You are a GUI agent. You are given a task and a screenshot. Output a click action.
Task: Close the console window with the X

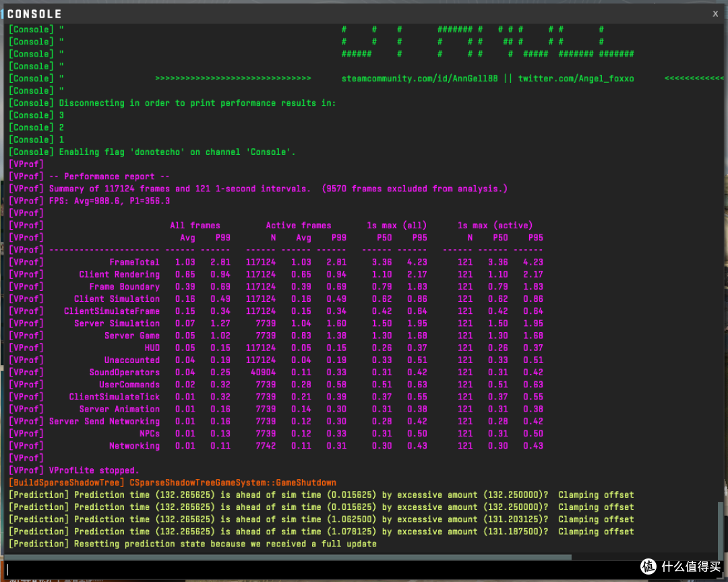[715, 14]
